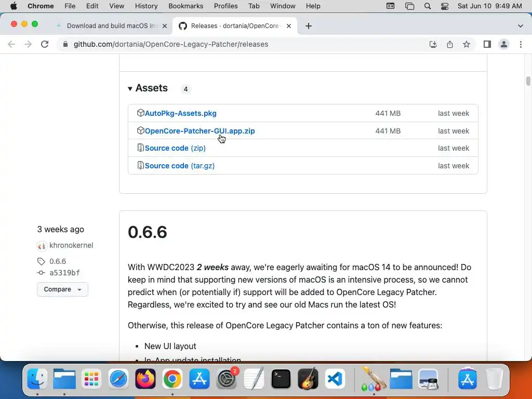Download Source code (tar.gz)
This screenshot has width=532, height=399.
click(179, 166)
